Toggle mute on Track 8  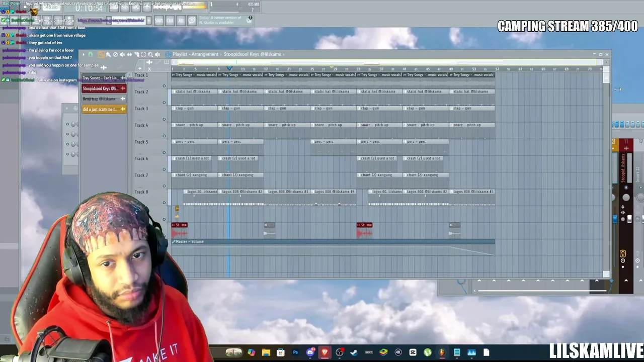pyautogui.click(x=164, y=203)
